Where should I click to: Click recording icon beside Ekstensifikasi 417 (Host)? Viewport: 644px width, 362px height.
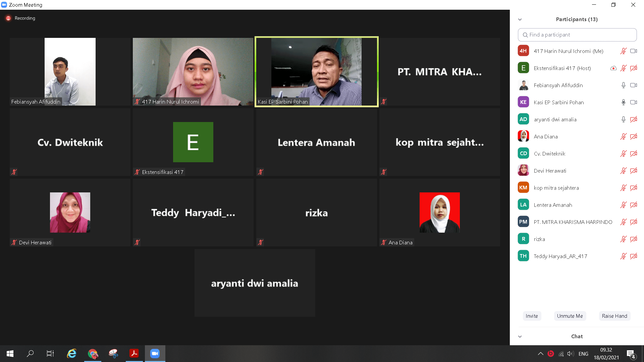tap(613, 68)
